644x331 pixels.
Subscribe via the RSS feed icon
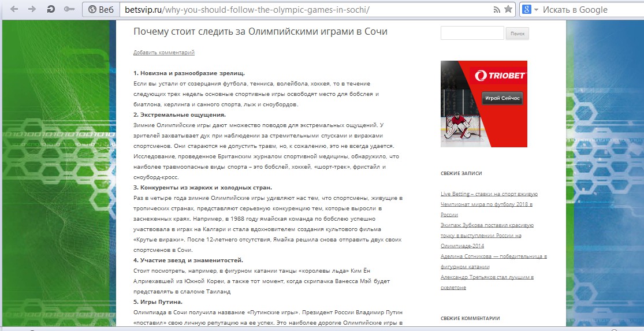coord(497,10)
